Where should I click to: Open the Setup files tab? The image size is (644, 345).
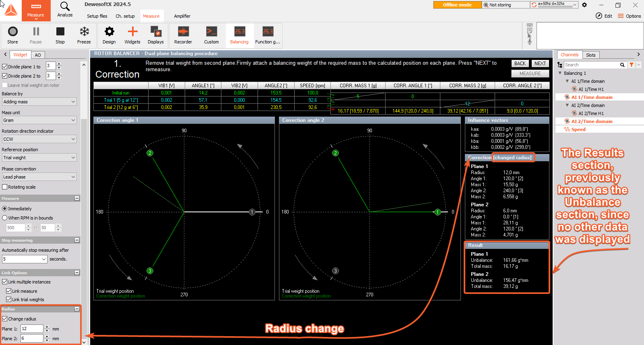[97, 16]
